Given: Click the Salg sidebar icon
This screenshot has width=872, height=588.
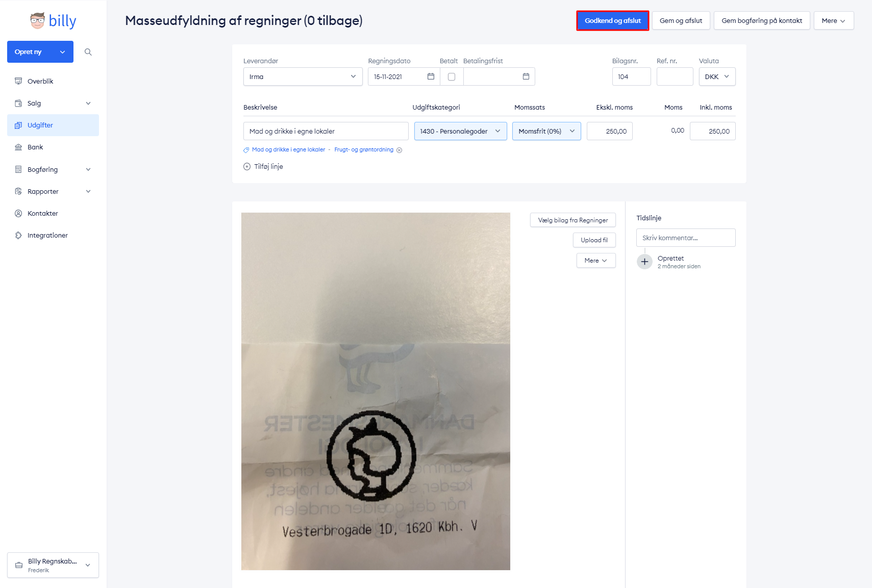Looking at the screenshot, I should click(18, 103).
